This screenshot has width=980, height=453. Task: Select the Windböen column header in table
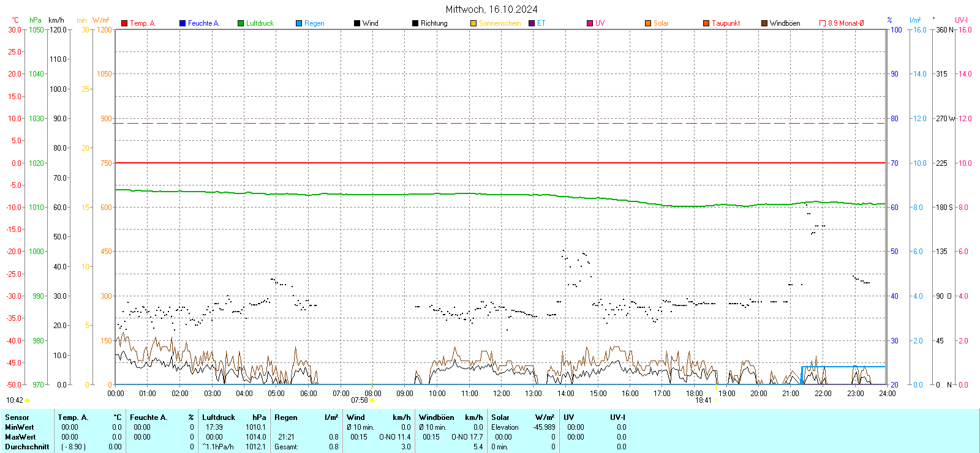pyautogui.click(x=437, y=417)
